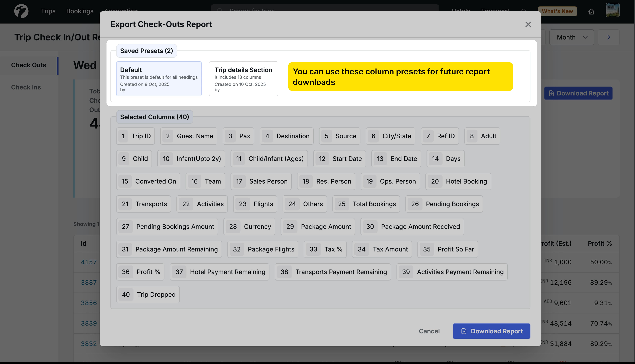Click the app logo in the top-left corner
Viewport: 635px width, 364px height.
pyautogui.click(x=21, y=11)
